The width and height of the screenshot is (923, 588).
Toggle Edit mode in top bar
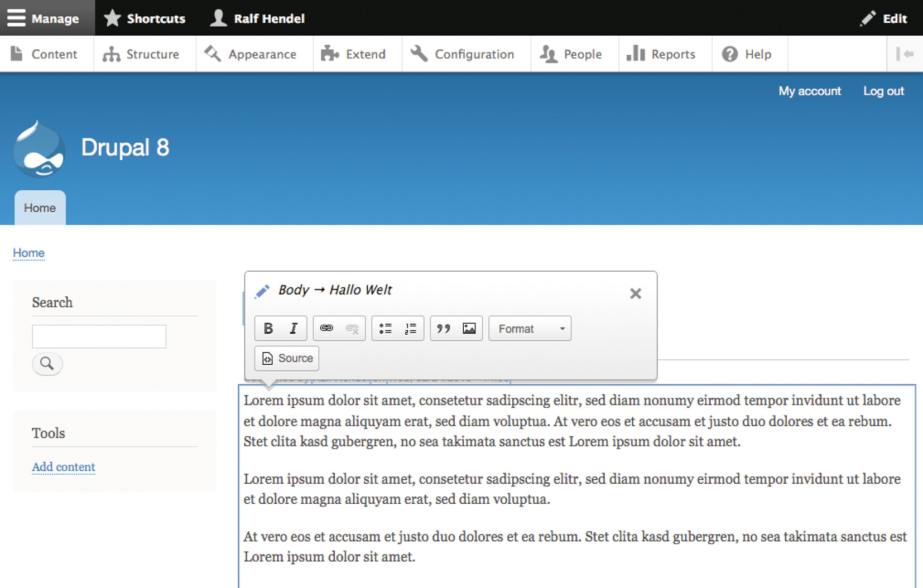point(884,18)
